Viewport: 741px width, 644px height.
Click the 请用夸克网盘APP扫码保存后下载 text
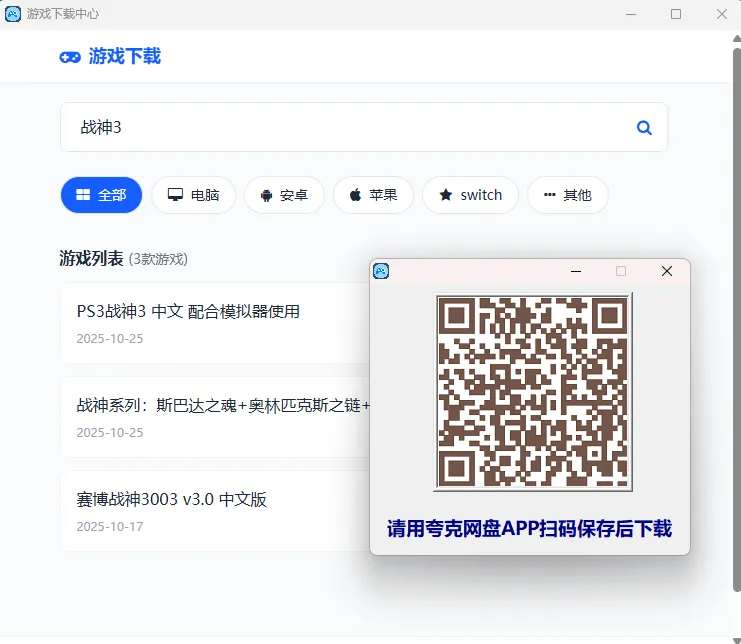click(529, 528)
